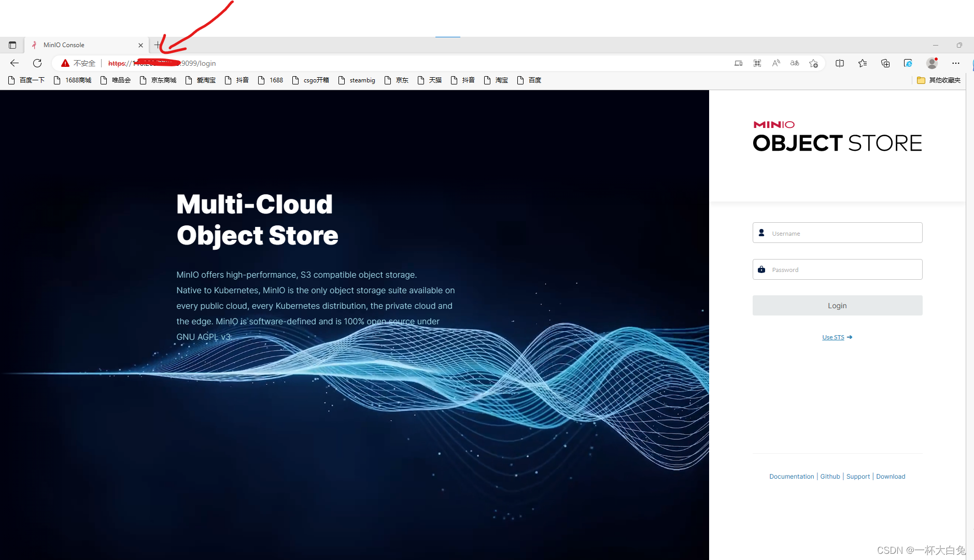Open the csgo开箱 bookmark
The width and height of the screenshot is (974, 560).
pyautogui.click(x=310, y=80)
